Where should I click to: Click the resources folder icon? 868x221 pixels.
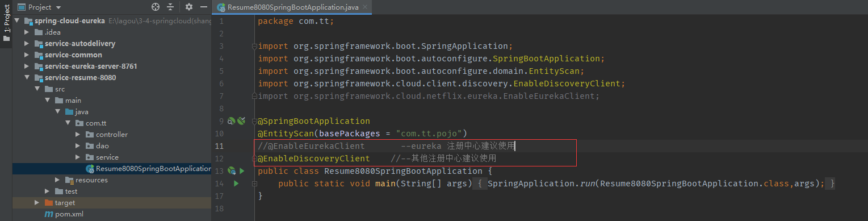click(x=69, y=180)
